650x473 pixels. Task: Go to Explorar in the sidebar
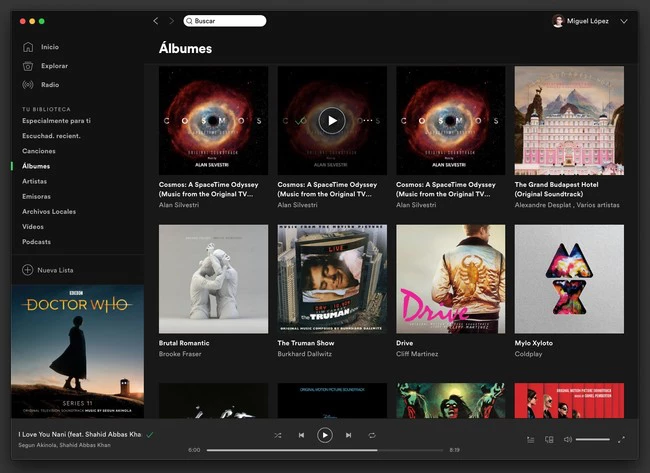pos(54,66)
